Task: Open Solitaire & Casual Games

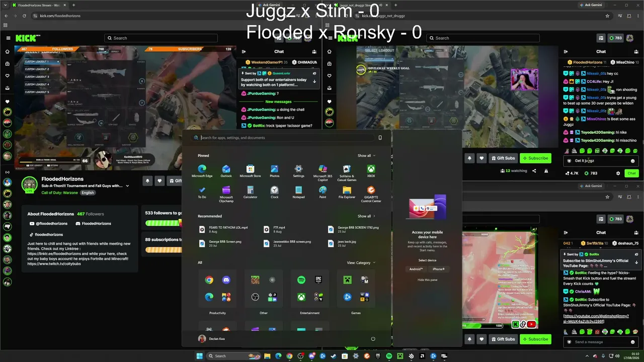Action: tap(347, 172)
